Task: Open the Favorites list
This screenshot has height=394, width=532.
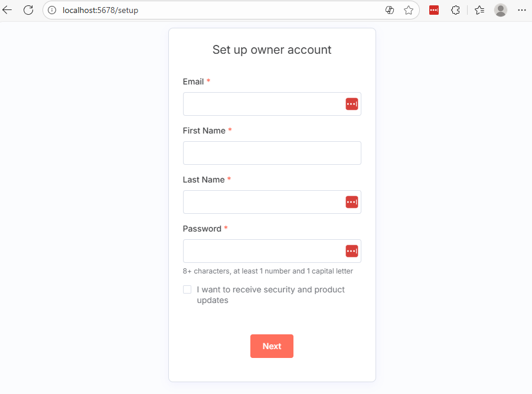Action: tap(479, 10)
